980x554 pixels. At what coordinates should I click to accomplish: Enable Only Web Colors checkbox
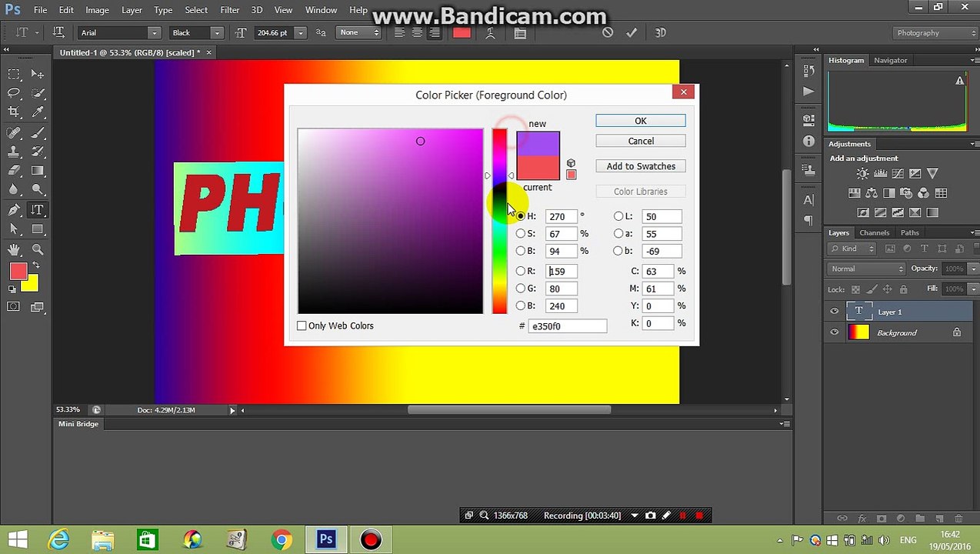coord(302,325)
